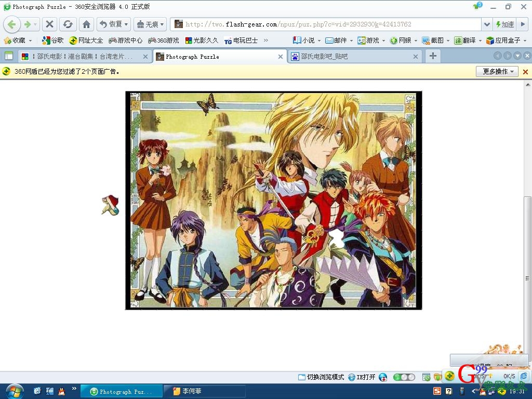Open the 游戏 games tool

368,41
